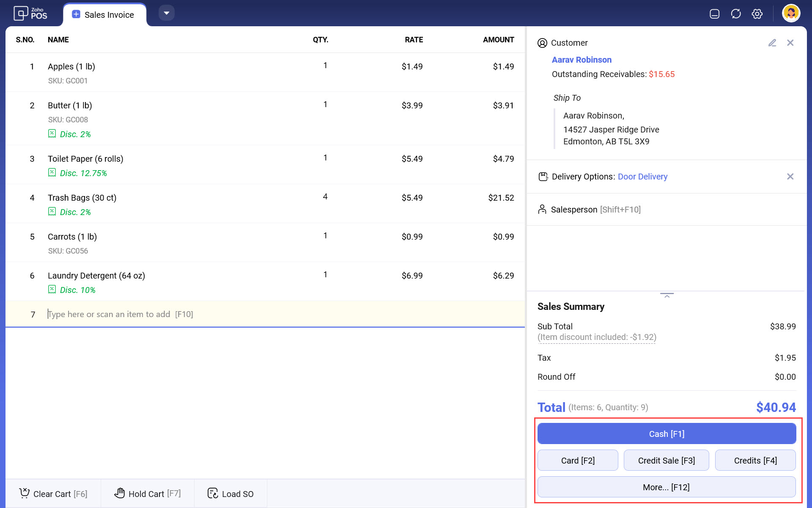
Task: Switch to the Sales Invoice tab
Action: click(104, 15)
